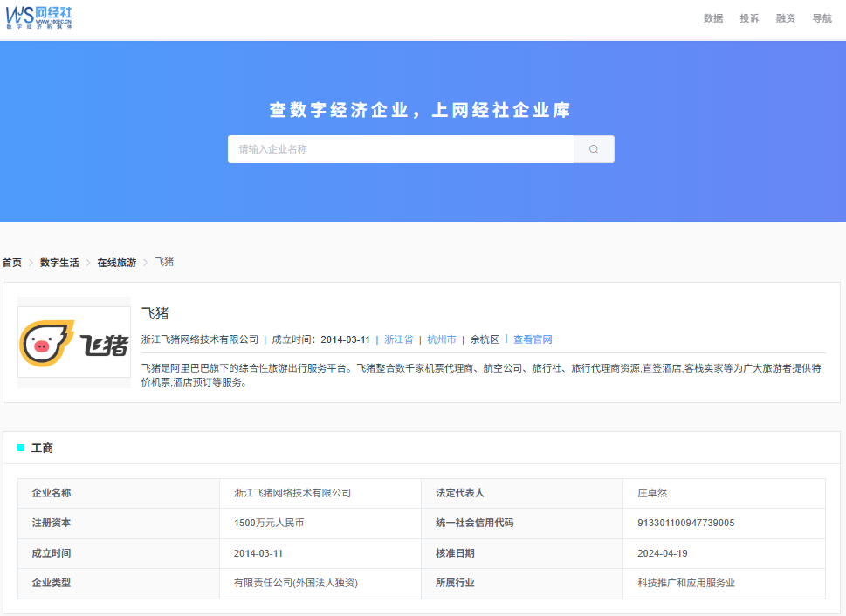Click the 网经社 logo in header
This screenshot has height=616, width=846.
point(39,17)
